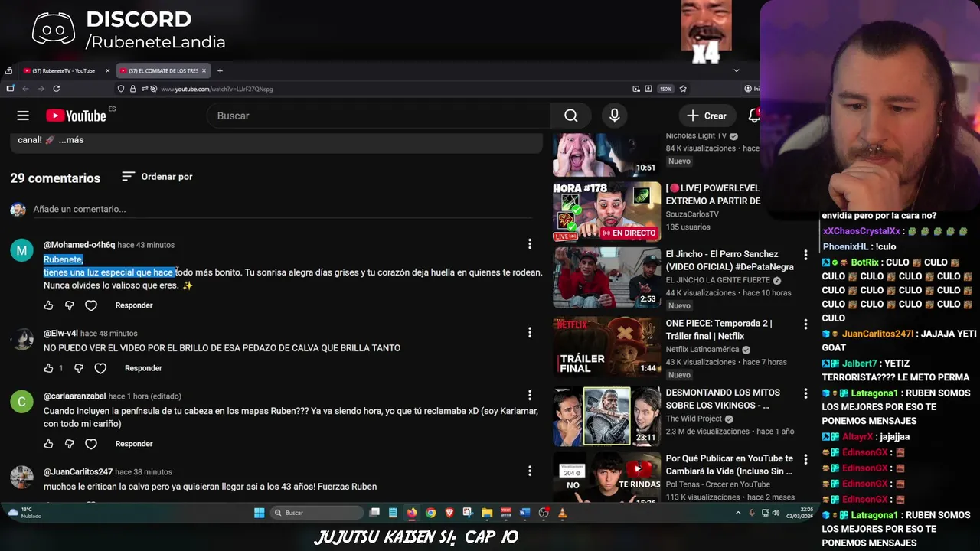The height and width of the screenshot is (551, 980).
Task: Like the Elw-v4l comment
Action: point(49,368)
